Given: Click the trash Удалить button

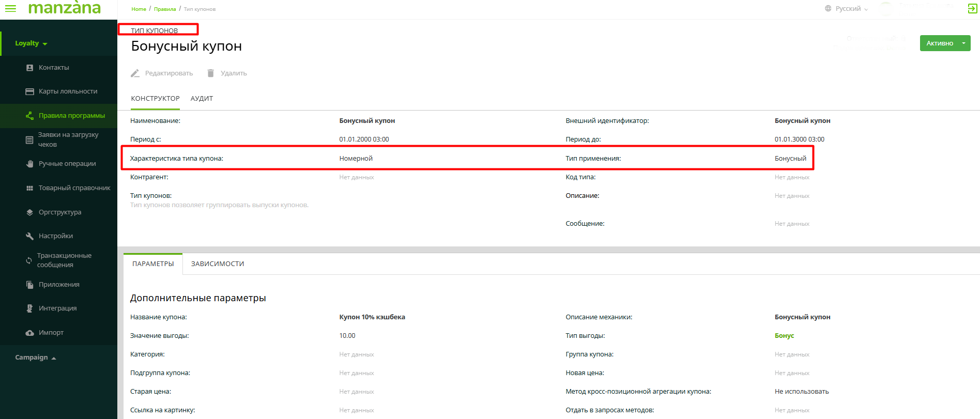Looking at the screenshot, I should (x=227, y=73).
